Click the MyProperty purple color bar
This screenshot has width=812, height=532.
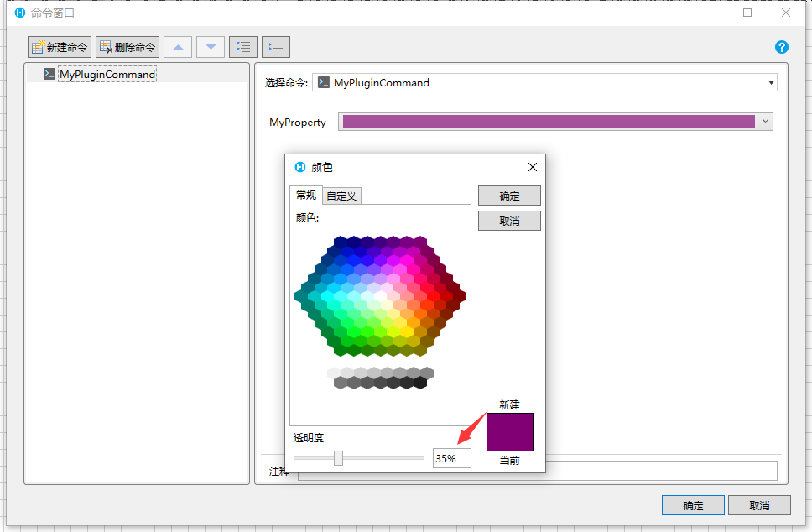549,122
